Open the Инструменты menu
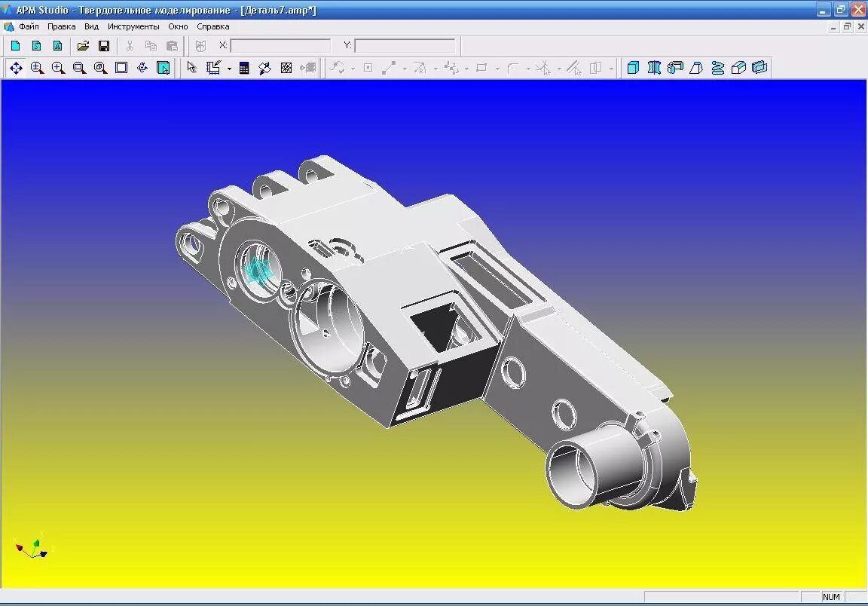The image size is (868, 606). (133, 26)
